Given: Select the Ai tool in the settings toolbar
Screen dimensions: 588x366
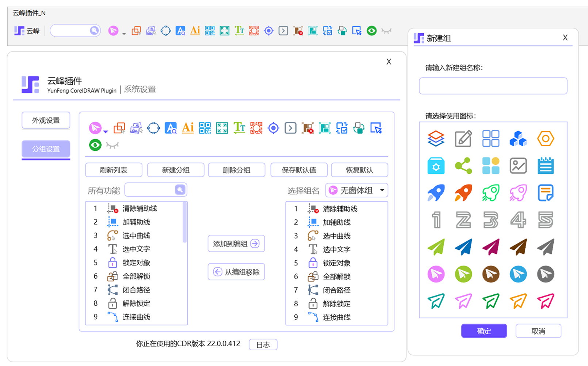Looking at the screenshot, I should pyautogui.click(x=188, y=128).
